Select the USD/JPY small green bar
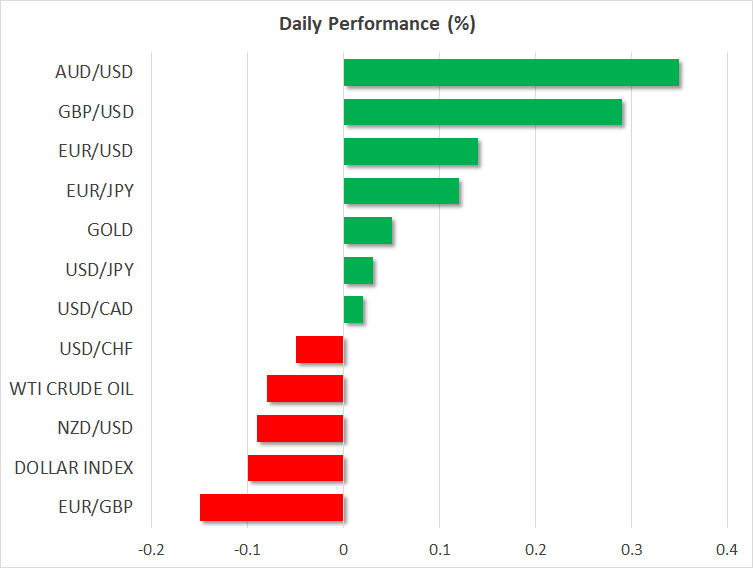The image size is (753, 568). (x=358, y=270)
